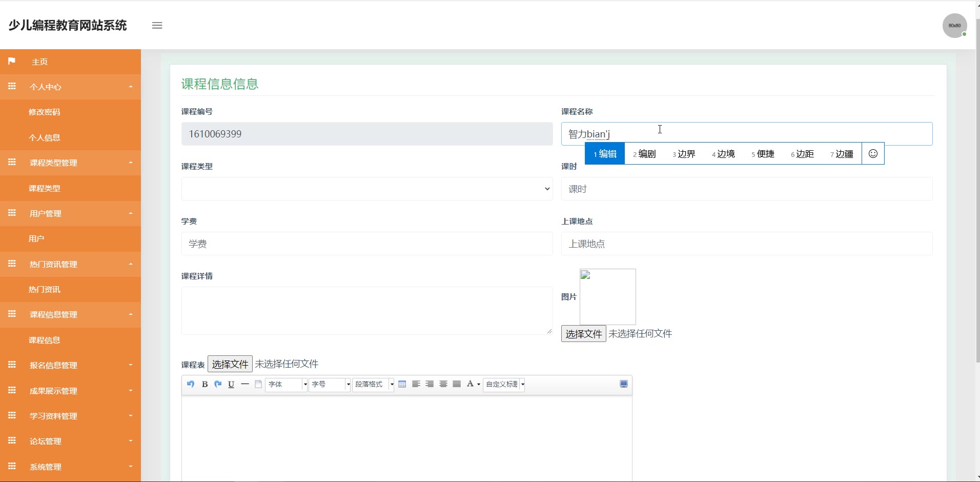
Task: Click the undo icon in editor toolbar
Action: click(191, 384)
